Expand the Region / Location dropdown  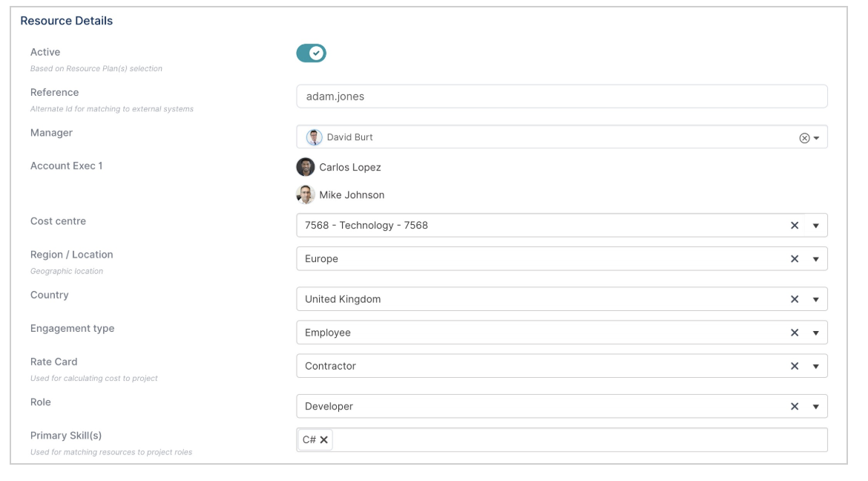point(816,259)
